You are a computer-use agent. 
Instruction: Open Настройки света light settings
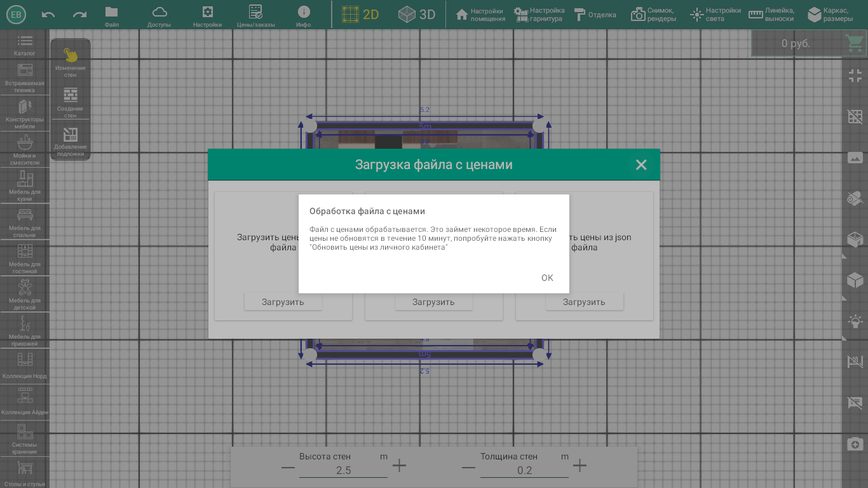click(716, 14)
